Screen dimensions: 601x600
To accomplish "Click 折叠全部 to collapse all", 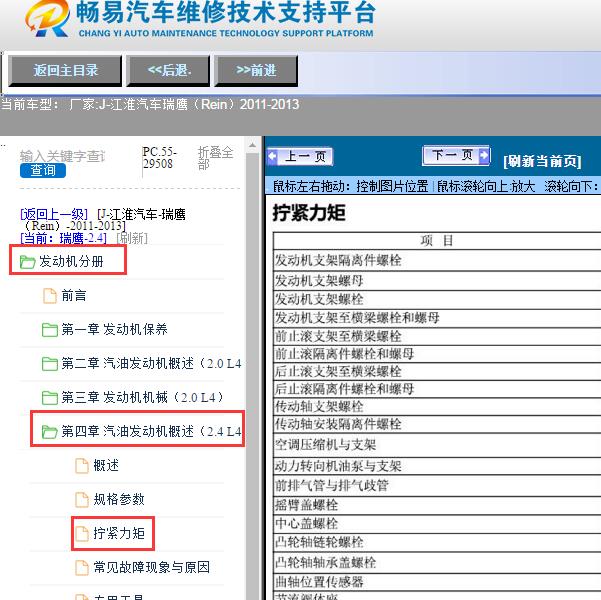I will coord(215,158).
